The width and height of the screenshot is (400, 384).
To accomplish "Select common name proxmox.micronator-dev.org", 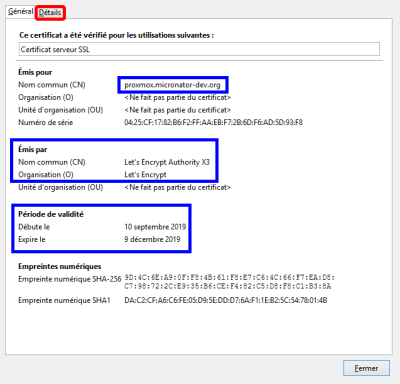I will [172, 85].
